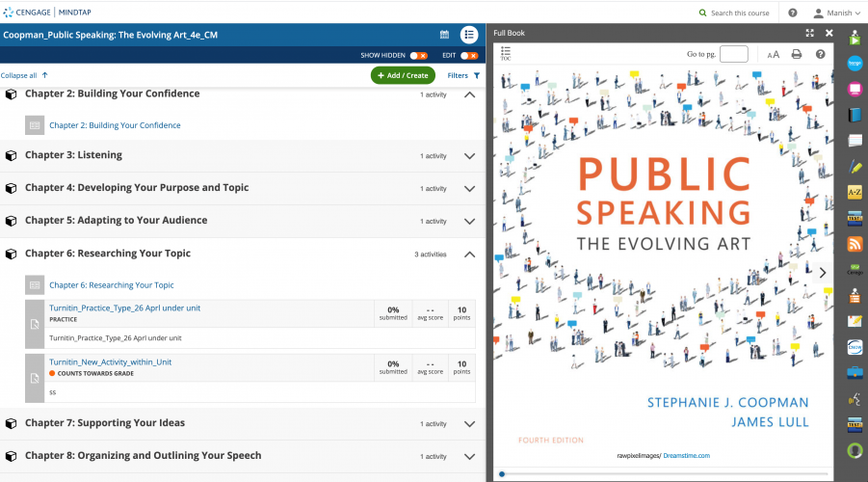The width and height of the screenshot is (868, 482).
Task: Toggle the EDIT mode switch
Action: pos(469,55)
